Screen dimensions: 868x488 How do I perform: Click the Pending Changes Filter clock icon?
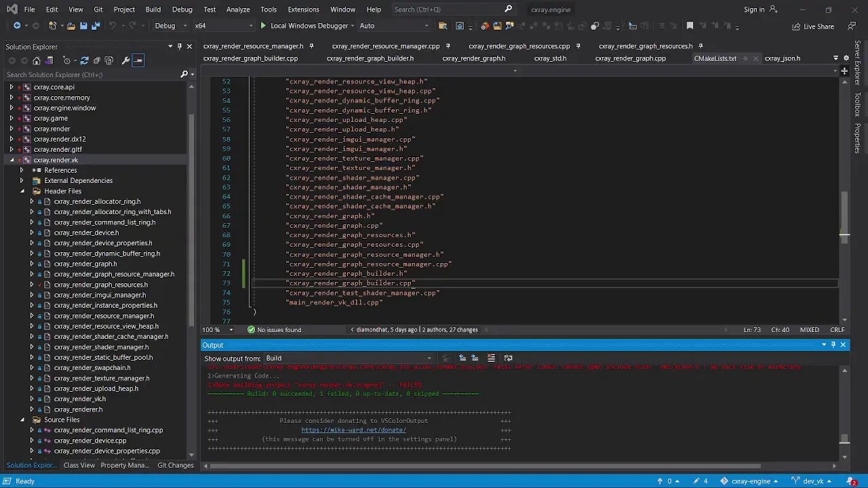[66, 60]
